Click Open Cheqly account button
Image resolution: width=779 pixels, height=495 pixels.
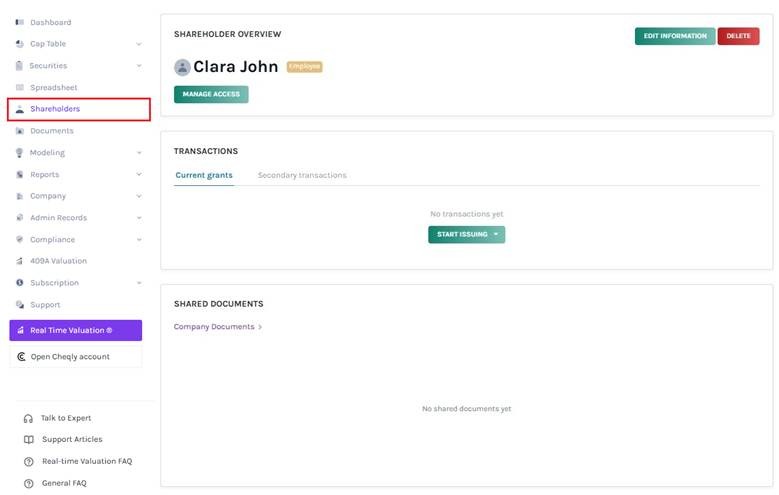tap(76, 357)
